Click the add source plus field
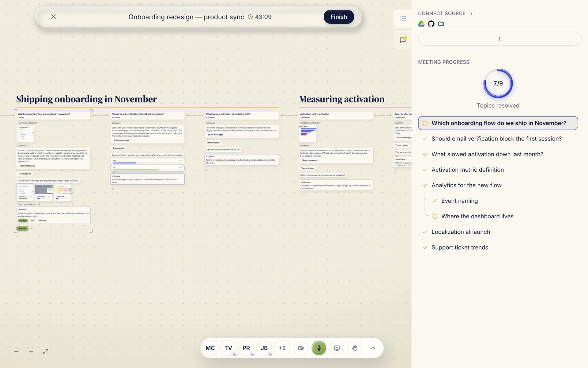 pyautogui.click(x=499, y=39)
